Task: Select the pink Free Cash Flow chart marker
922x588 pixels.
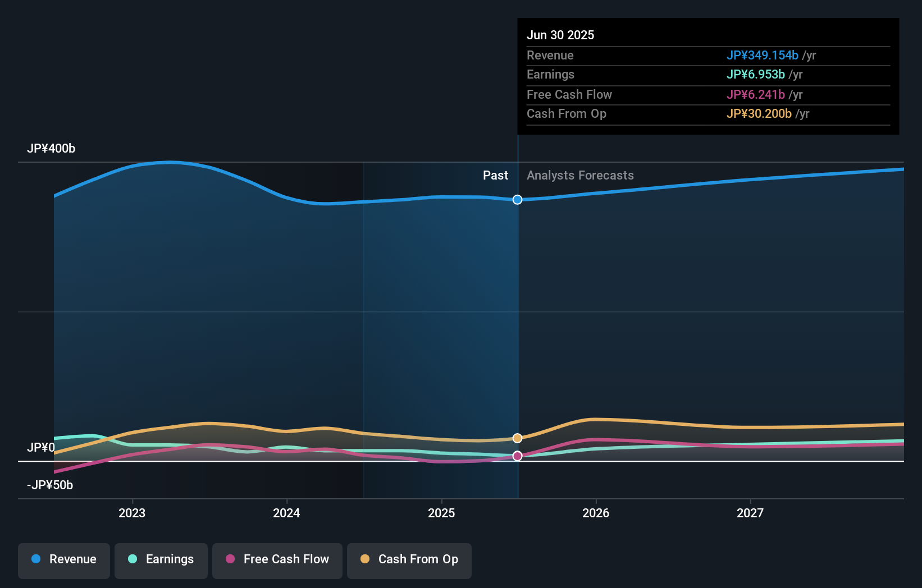Action: pyautogui.click(x=517, y=456)
